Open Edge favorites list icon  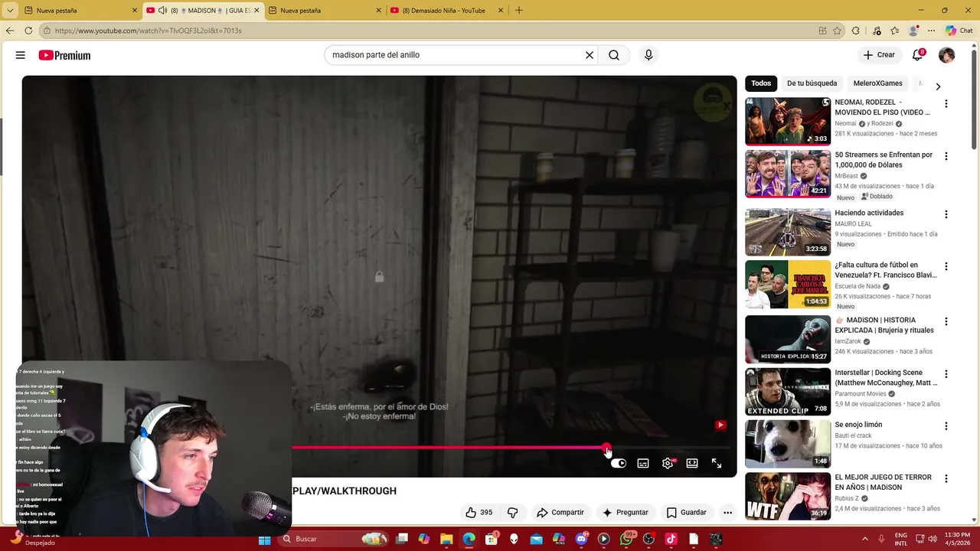tap(895, 31)
